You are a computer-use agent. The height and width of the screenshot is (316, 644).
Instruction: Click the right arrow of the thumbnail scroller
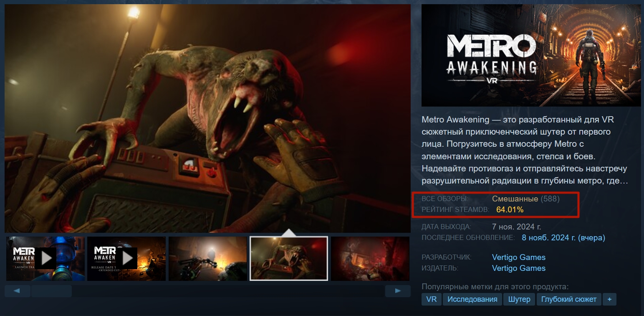click(x=397, y=291)
